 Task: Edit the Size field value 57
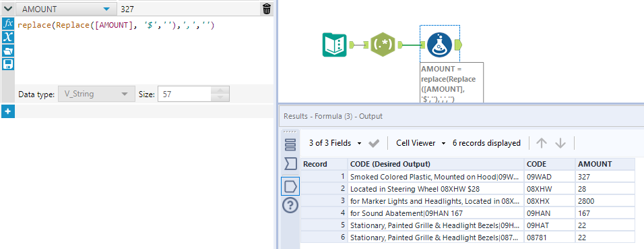tap(185, 94)
